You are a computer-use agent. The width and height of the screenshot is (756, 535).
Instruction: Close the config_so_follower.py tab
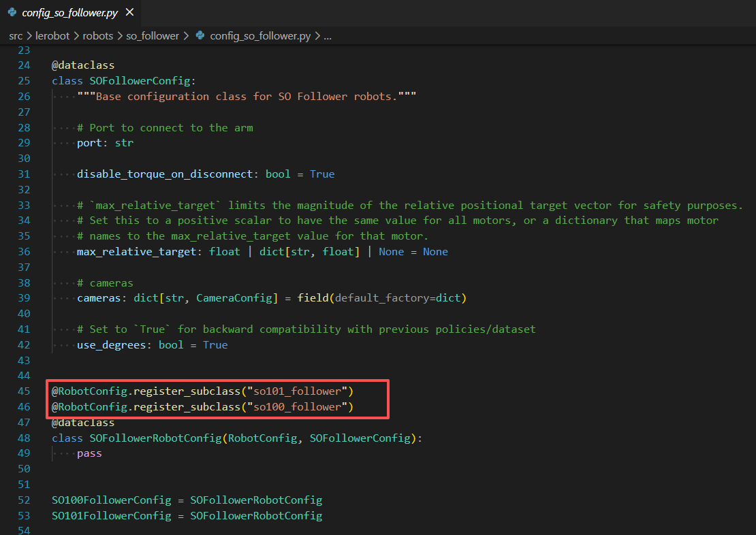pos(129,12)
